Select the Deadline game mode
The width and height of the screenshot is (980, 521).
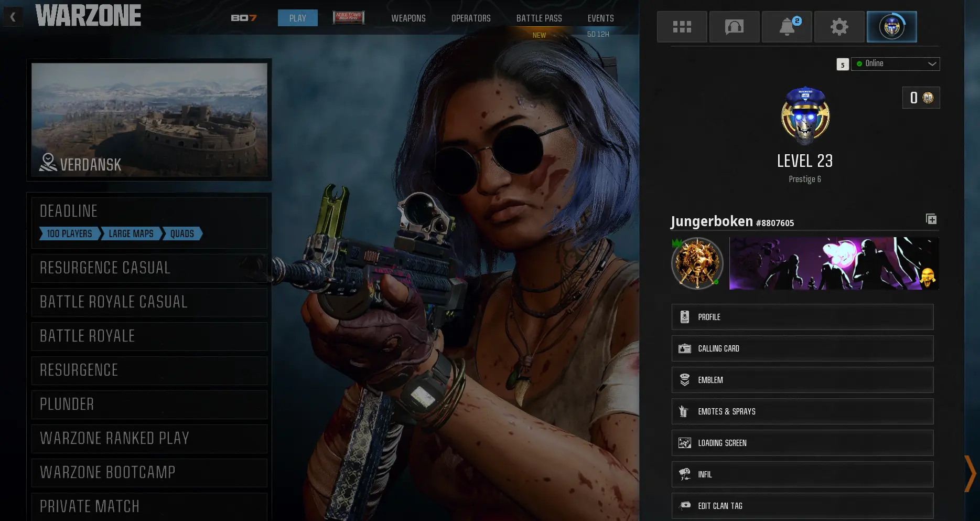click(x=149, y=222)
